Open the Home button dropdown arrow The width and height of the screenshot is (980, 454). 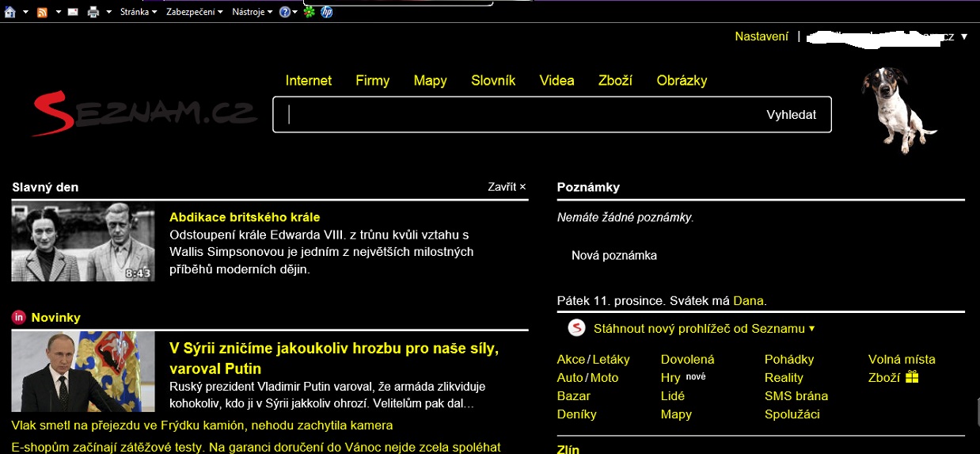(25, 13)
